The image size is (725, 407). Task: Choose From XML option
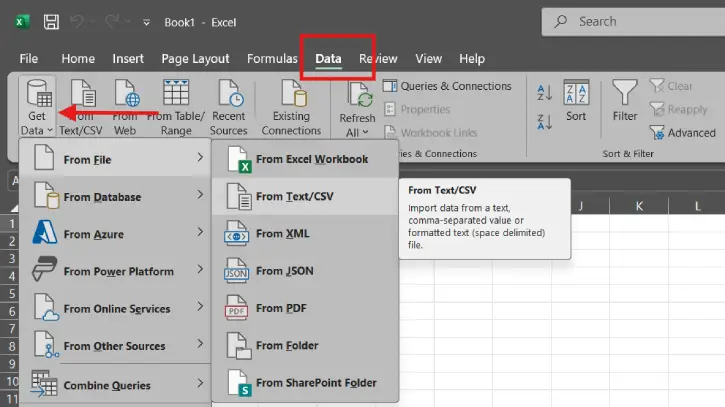point(305,234)
